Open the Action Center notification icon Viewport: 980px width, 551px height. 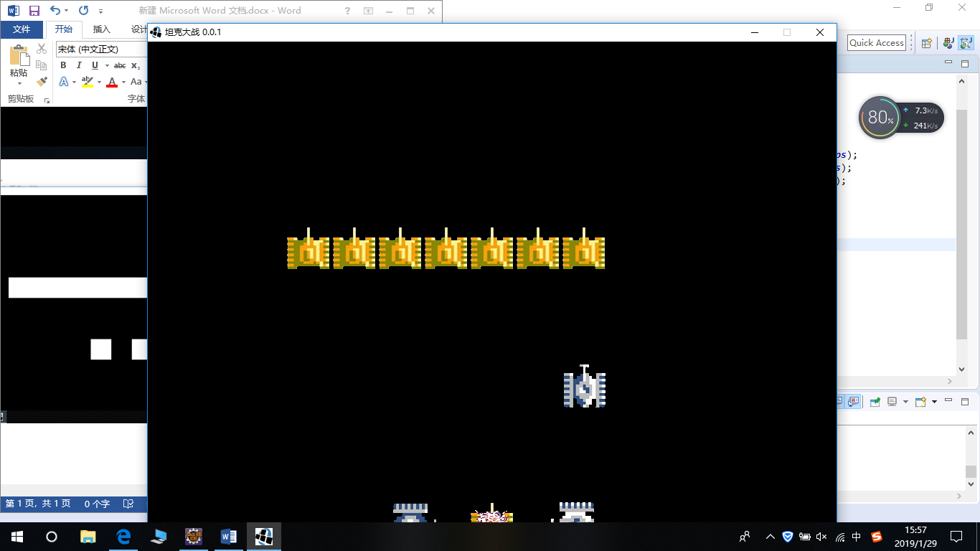(x=956, y=537)
